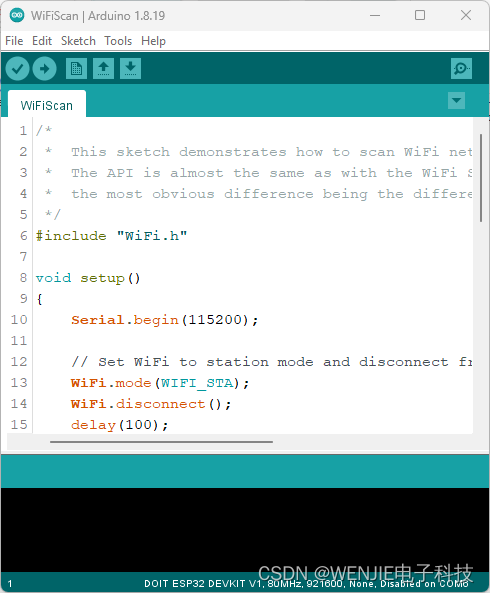Maximize the Arduino window

click(420, 15)
